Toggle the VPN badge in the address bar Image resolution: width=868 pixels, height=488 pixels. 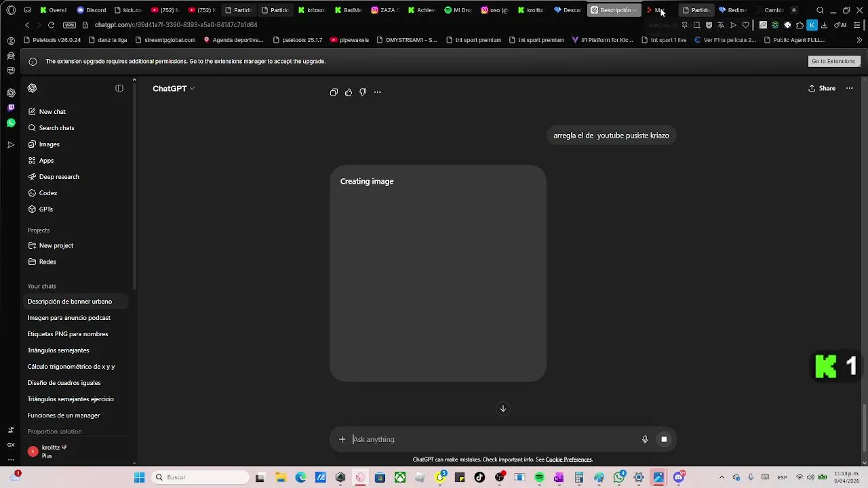[69, 25]
